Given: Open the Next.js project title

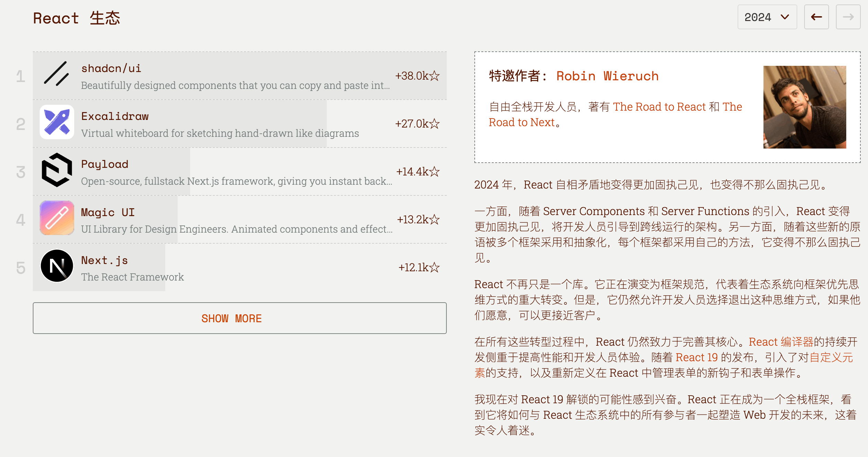Looking at the screenshot, I should pyautogui.click(x=105, y=260).
